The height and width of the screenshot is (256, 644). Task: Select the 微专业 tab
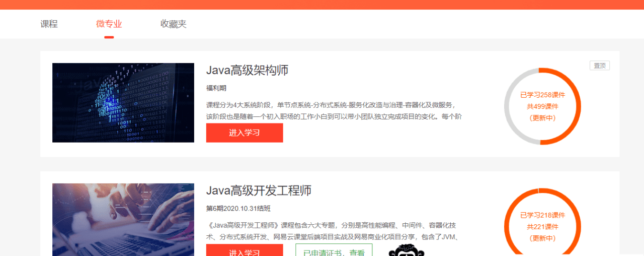pyautogui.click(x=109, y=24)
